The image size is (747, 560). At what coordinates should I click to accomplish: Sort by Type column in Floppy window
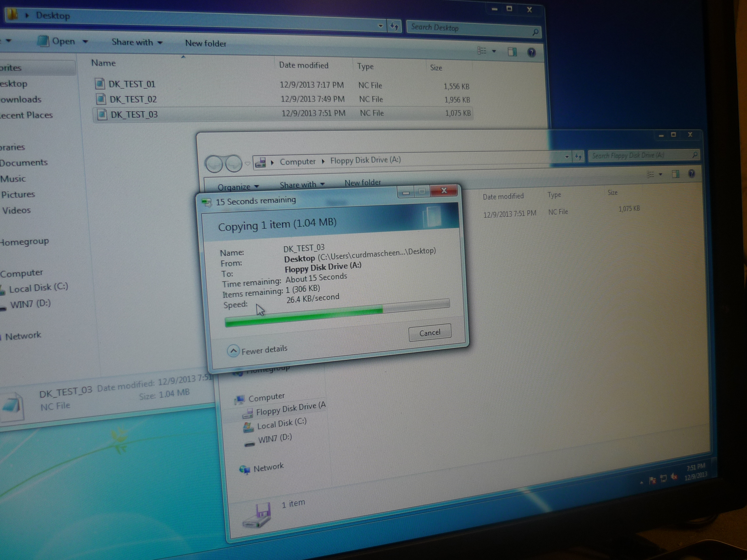tap(554, 195)
